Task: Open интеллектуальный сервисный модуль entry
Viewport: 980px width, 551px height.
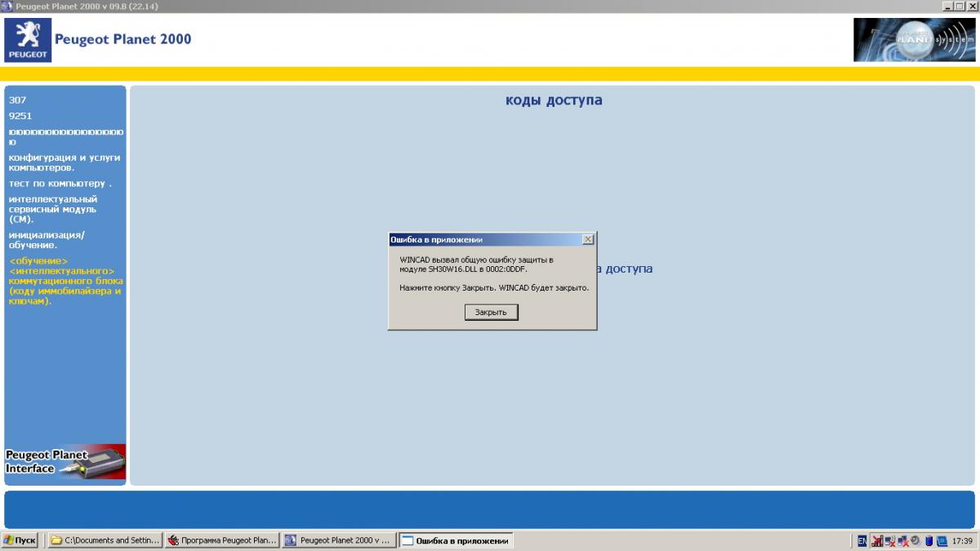Action: pyautogui.click(x=53, y=209)
